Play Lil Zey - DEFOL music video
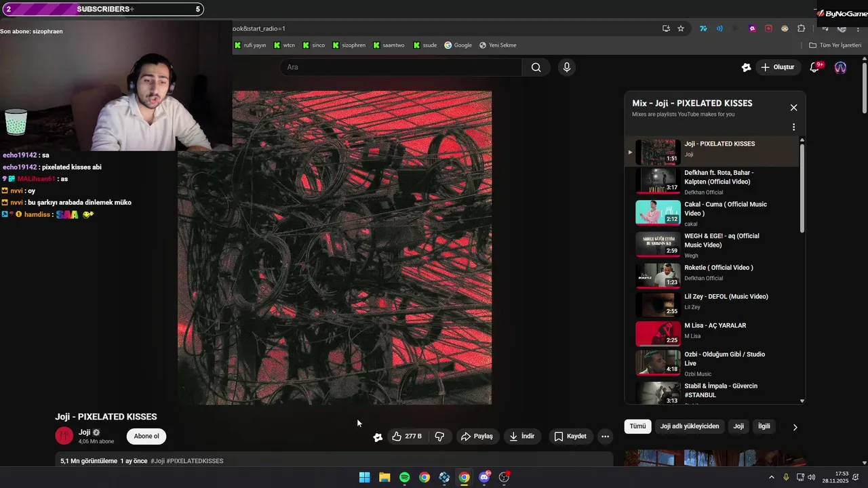Image resolution: width=868 pixels, height=488 pixels. 711,304
